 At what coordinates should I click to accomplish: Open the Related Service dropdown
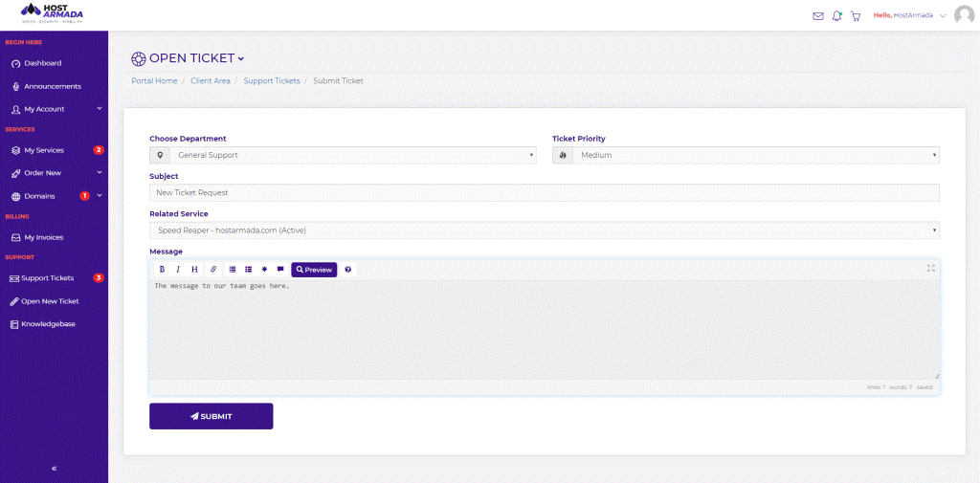544,231
